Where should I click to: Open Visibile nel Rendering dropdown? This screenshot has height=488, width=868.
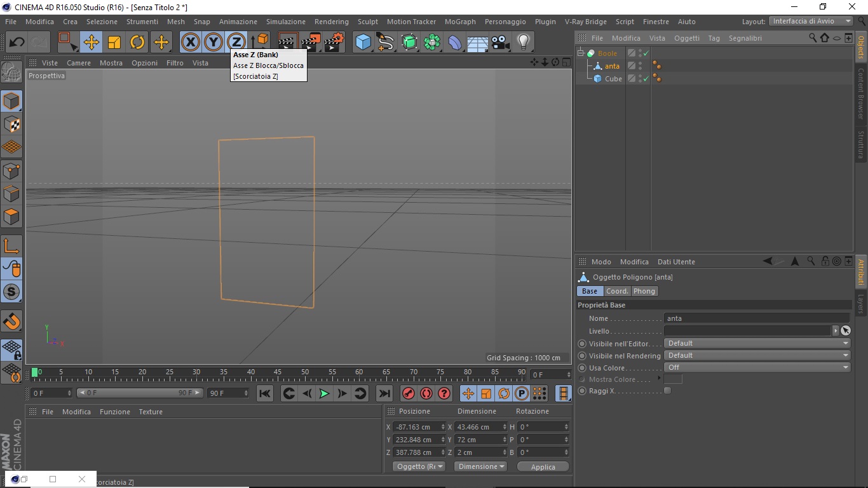tap(757, 355)
